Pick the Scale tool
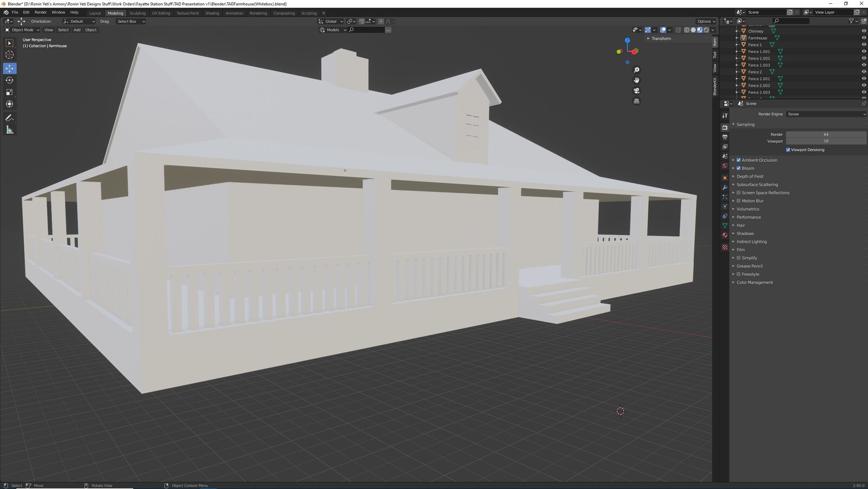This screenshot has height=489, width=868. point(10,92)
